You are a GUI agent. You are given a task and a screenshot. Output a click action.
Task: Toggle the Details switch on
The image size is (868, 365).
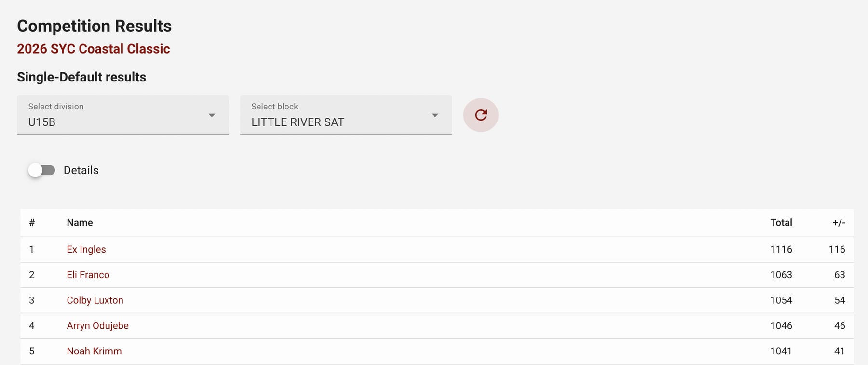point(41,170)
